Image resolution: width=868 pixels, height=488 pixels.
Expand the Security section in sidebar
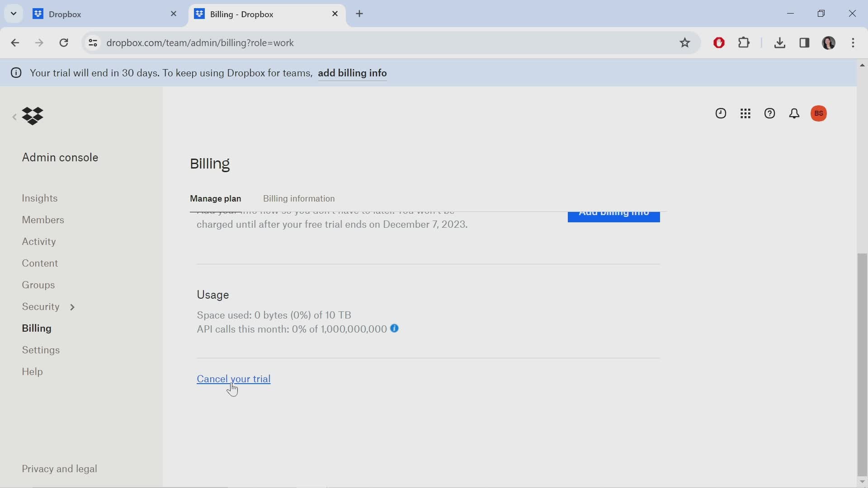(71, 307)
